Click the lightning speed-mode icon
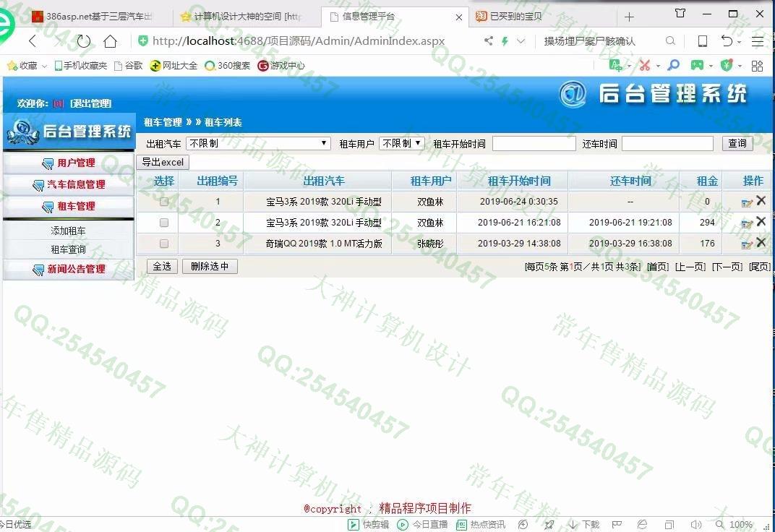Viewport: 775px width, 532px height. [x=505, y=41]
